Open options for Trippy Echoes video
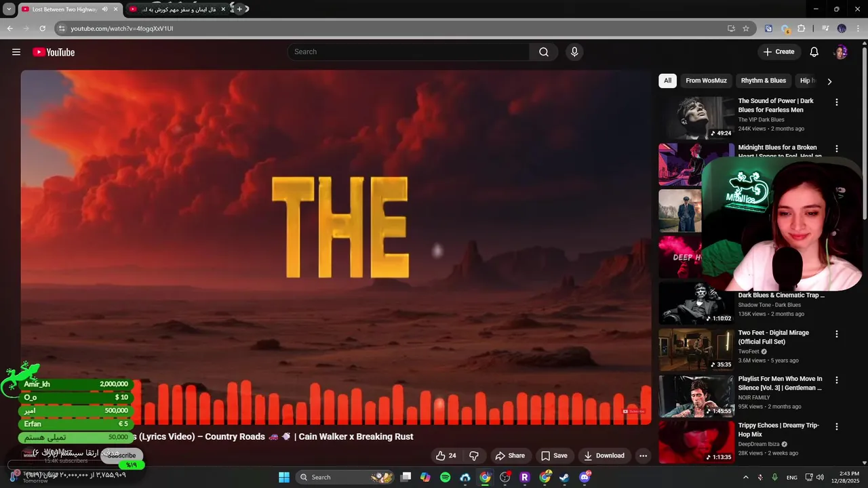Viewport: 868px width, 488px height. (836, 427)
